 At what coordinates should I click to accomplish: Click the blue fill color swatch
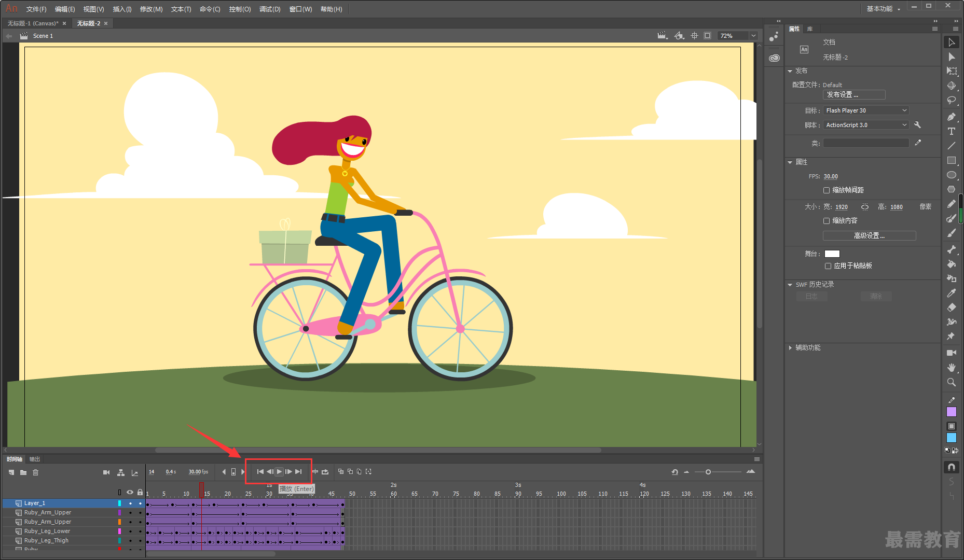pos(952,438)
